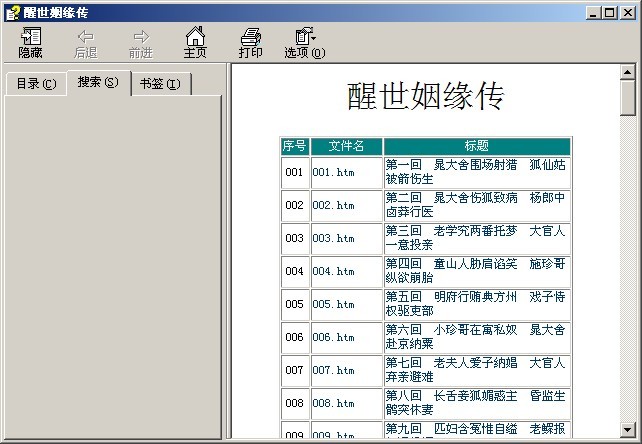Switch to the 目录 (Contents) tab
Screen dimensions: 642x444
coord(36,84)
